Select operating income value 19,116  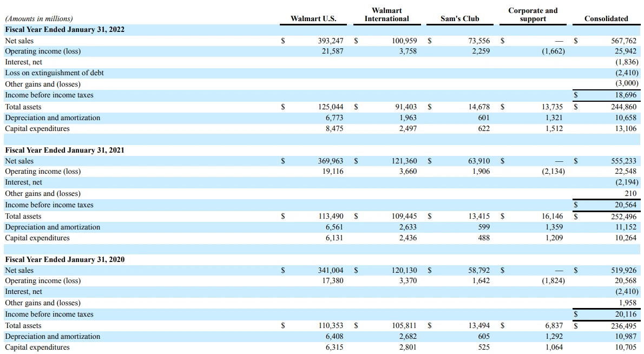point(332,171)
